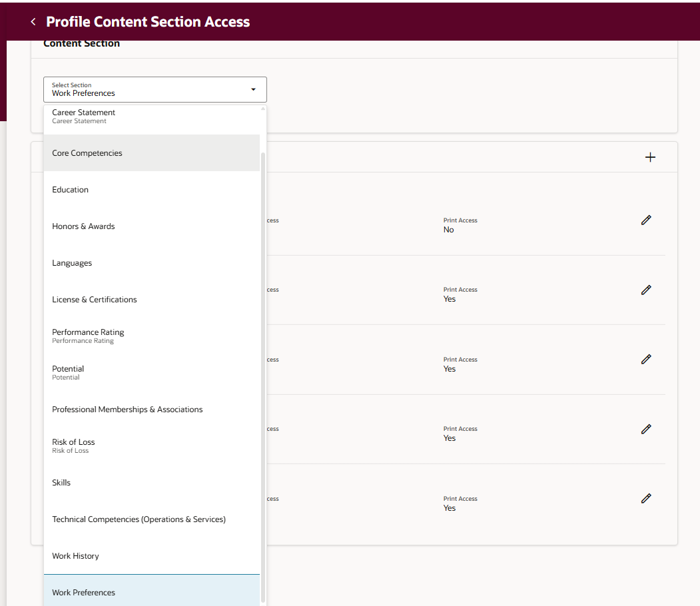
Task: Edit the row with Print Access No
Action: pos(645,220)
